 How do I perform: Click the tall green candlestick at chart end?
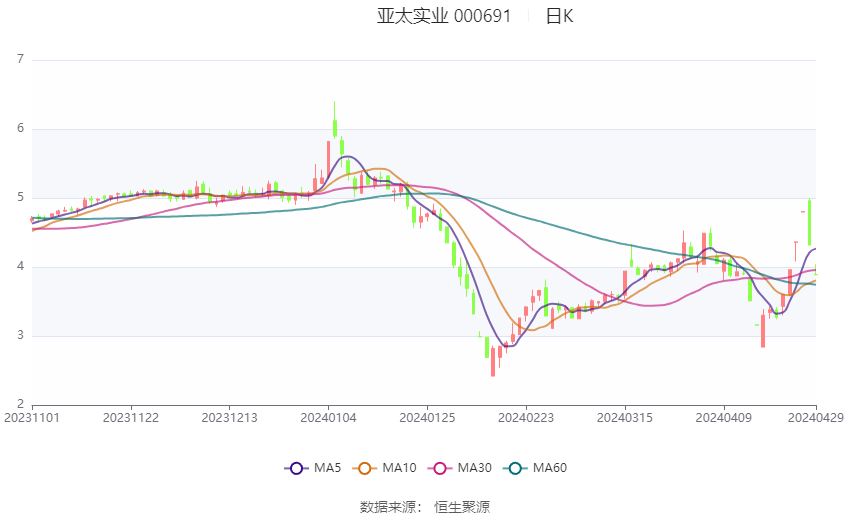809,222
